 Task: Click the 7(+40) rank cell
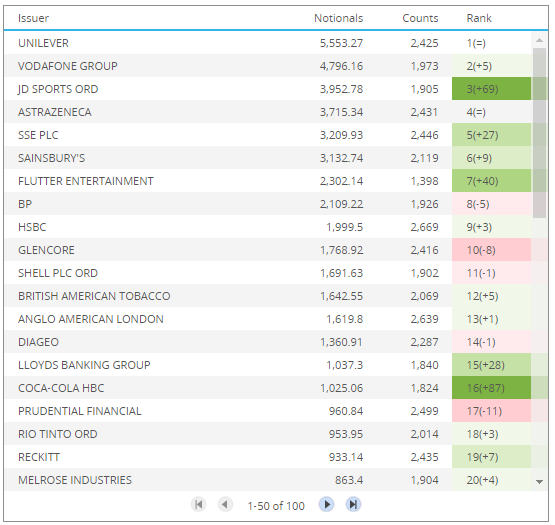(491, 181)
